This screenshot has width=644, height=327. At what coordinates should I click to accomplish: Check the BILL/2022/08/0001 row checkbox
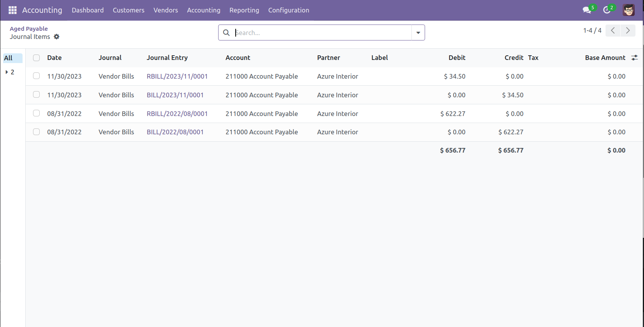click(37, 132)
